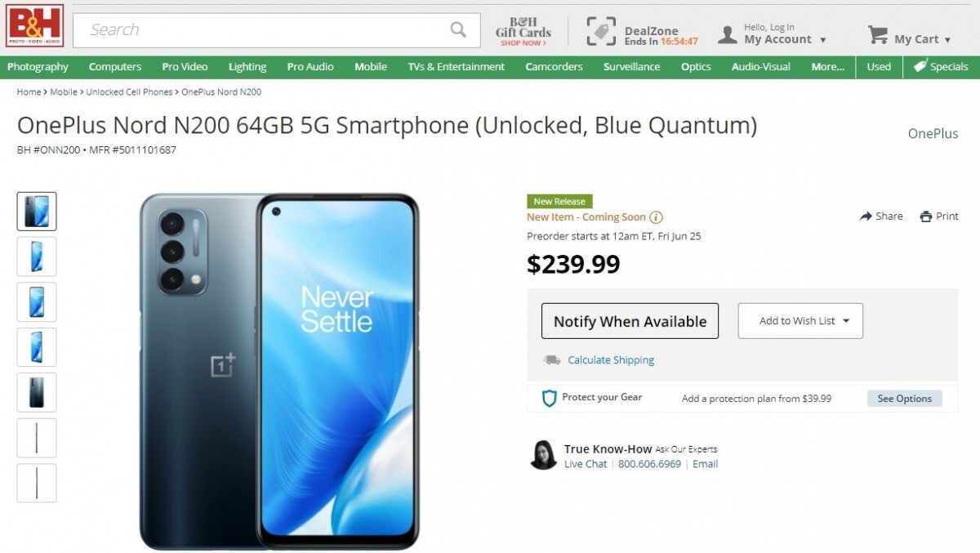
Task: Click the My Account user icon
Action: click(x=727, y=34)
